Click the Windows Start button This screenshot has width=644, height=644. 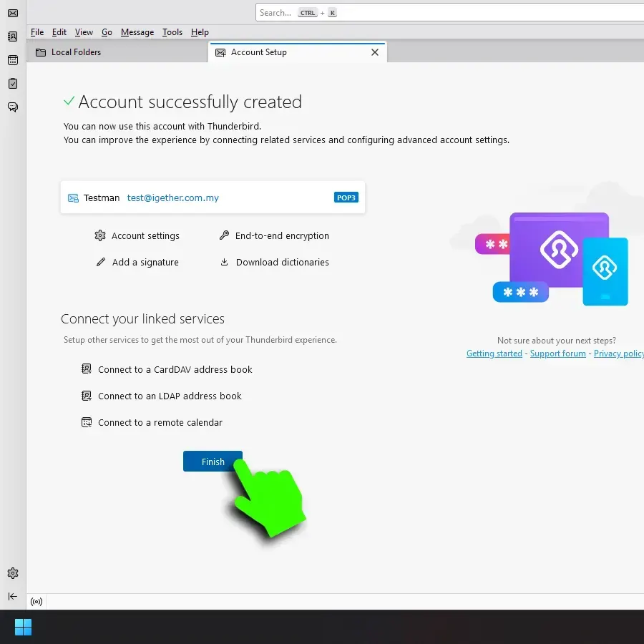pos(23,628)
